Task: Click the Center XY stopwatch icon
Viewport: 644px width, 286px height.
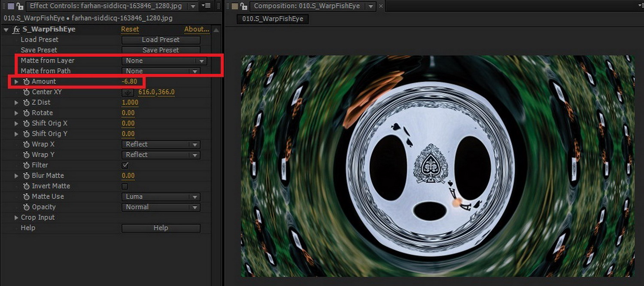Action: 27,92
